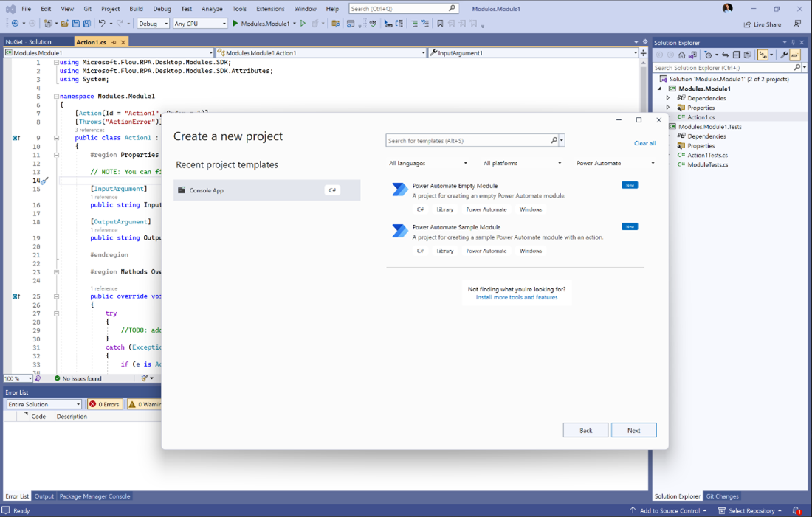812x517 pixels.
Task: Enable Show All Files in Solution Explorer
Action: [747, 55]
